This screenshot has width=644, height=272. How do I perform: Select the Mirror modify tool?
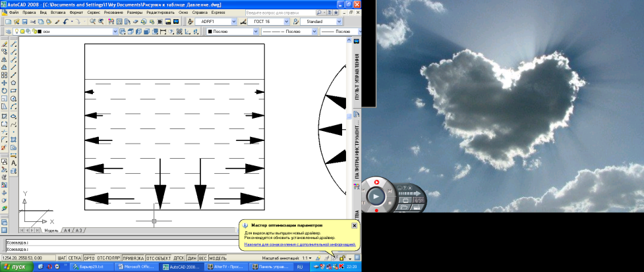(x=5, y=59)
